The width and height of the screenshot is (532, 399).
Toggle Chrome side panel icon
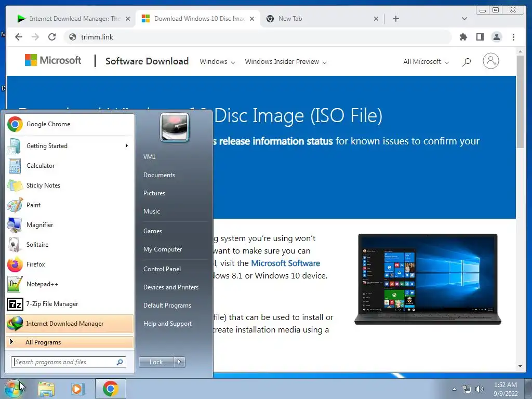[x=480, y=37]
